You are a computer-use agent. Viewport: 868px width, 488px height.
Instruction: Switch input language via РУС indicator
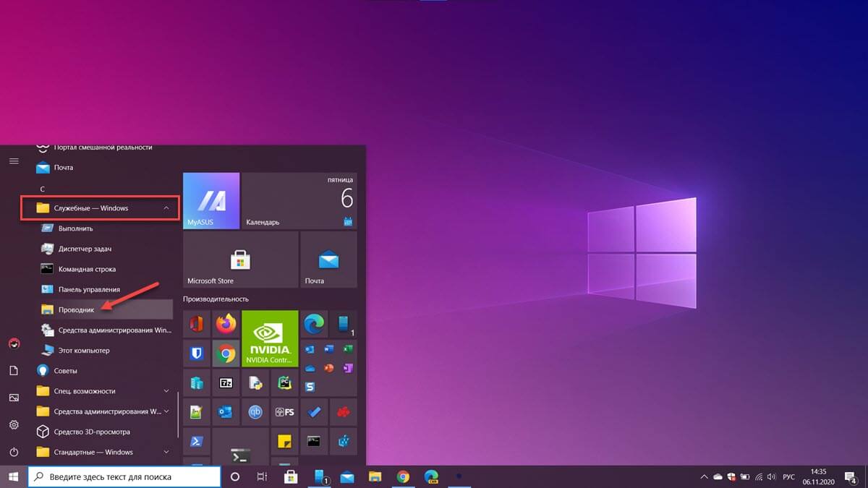[789, 477]
